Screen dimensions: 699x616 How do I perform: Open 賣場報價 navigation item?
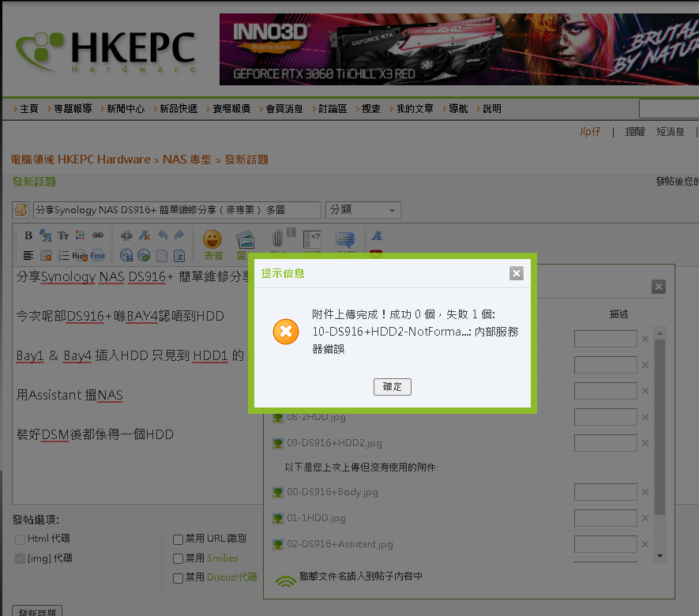point(231,109)
